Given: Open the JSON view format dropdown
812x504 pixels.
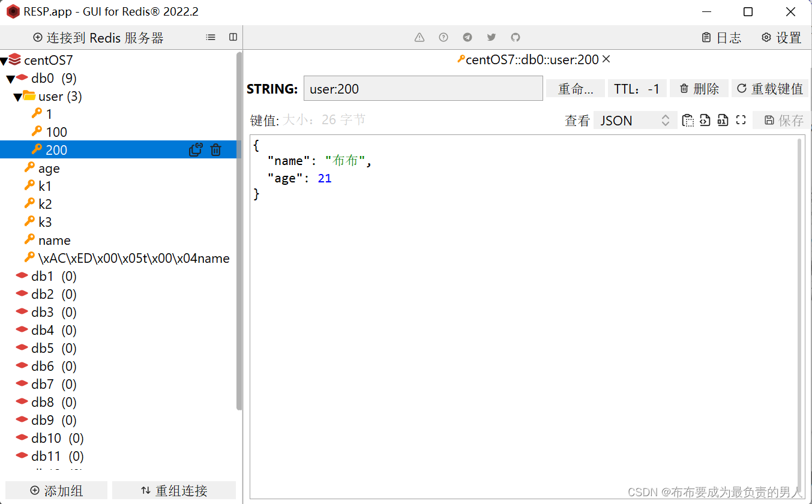Looking at the screenshot, I should 635,121.
